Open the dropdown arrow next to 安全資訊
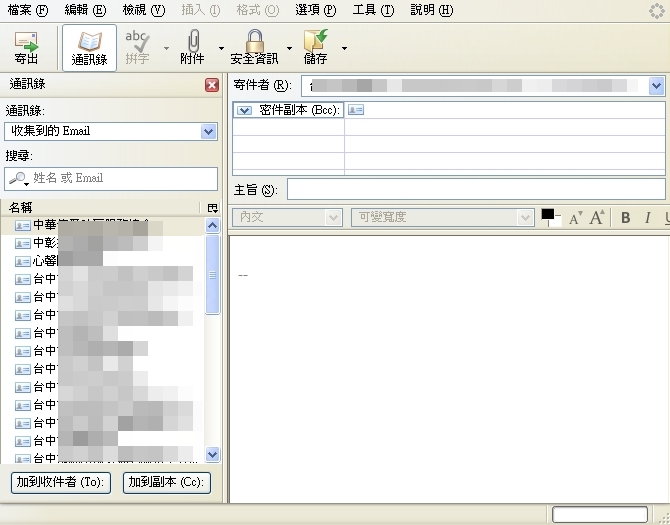This screenshot has height=525, width=670. [x=289, y=48]
